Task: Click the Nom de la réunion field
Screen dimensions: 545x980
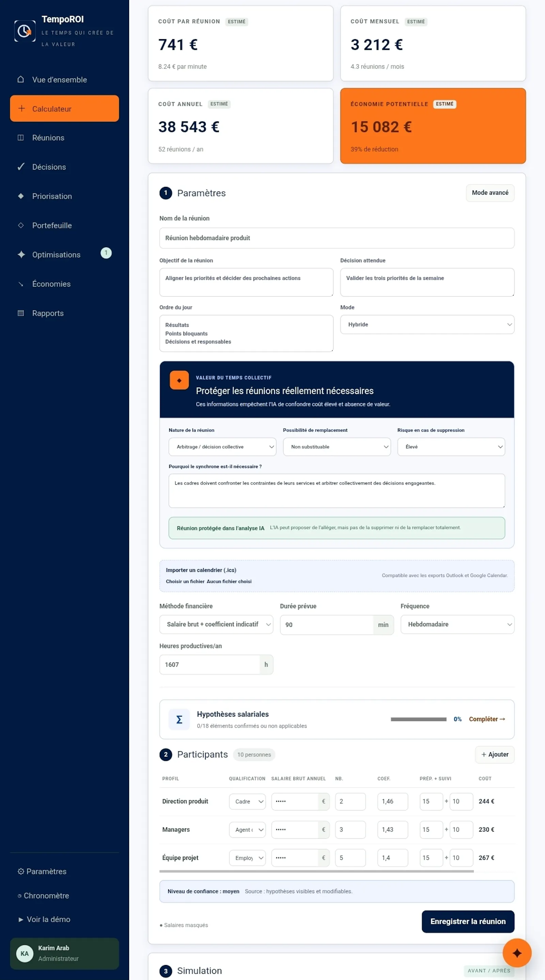Action: coord(337,238)
